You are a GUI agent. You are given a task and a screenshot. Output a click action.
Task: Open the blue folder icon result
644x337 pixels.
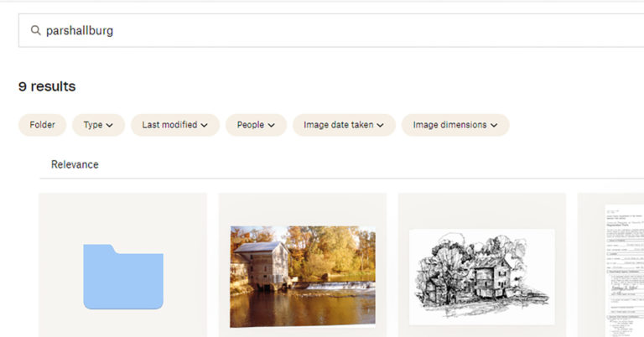[x=122, y=277]
